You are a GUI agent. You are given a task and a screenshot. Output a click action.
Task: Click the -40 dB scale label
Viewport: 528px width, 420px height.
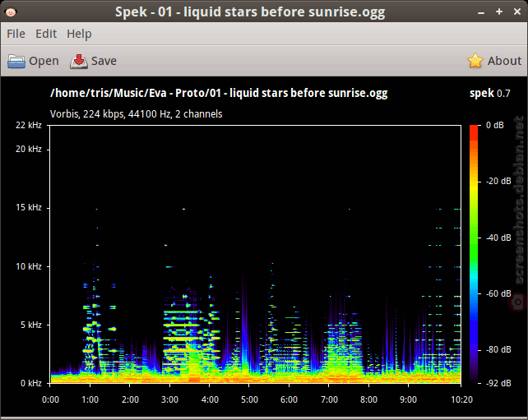click(498, 238)
